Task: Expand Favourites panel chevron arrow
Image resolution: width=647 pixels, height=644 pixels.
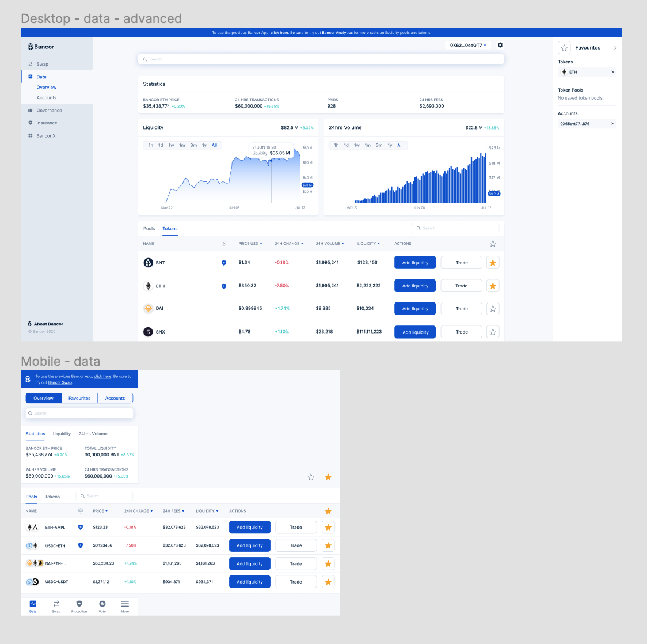Action: pyautogui.click(x=615, y=48)
